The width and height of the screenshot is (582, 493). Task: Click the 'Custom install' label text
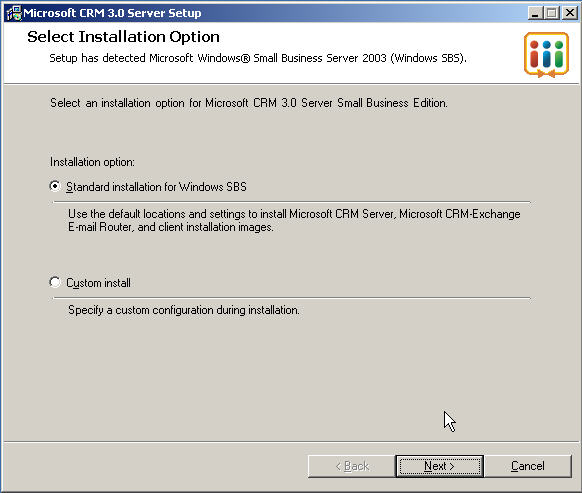(98, 283)
